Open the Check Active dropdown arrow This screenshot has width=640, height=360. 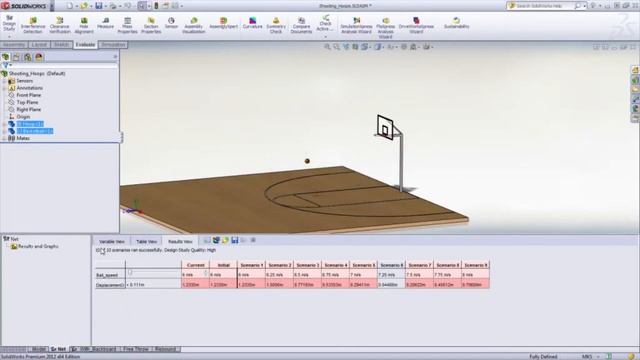coord(325,37)
